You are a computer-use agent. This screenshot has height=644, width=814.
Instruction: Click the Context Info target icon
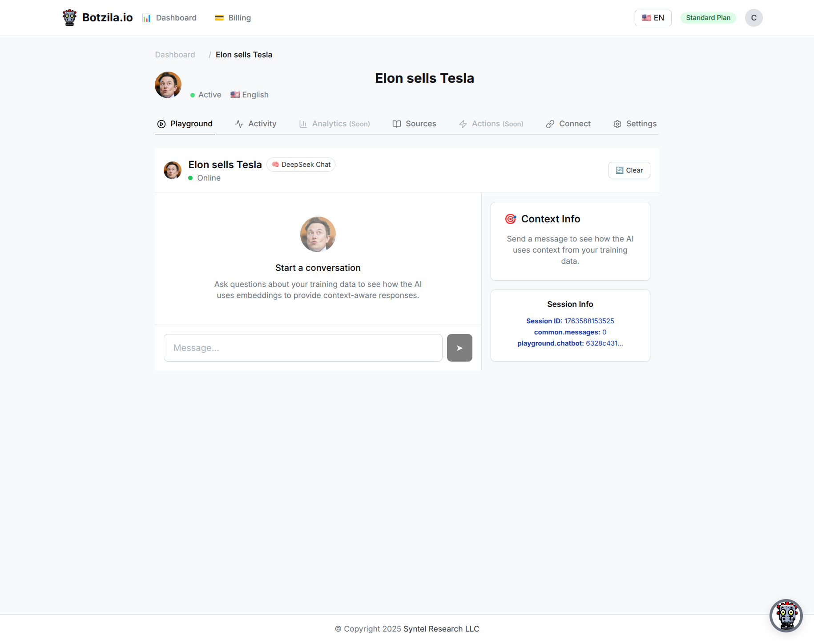tap(511, 219)
